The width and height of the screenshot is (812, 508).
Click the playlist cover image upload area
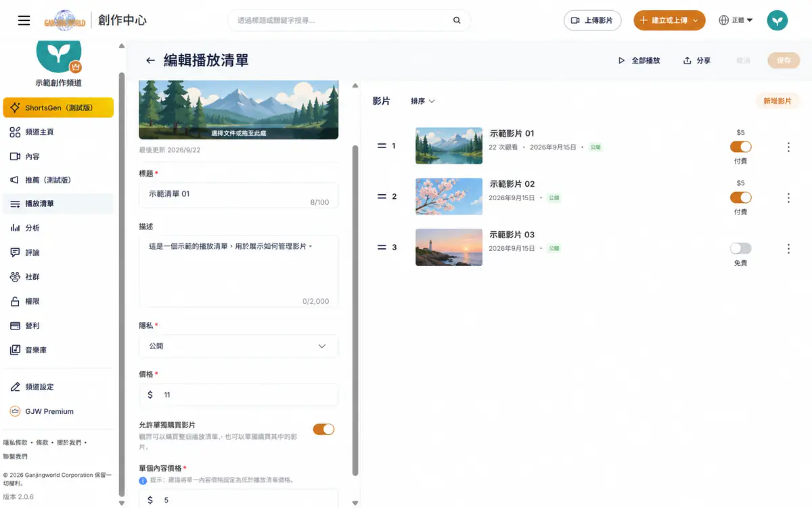click(x=238, y=110)
